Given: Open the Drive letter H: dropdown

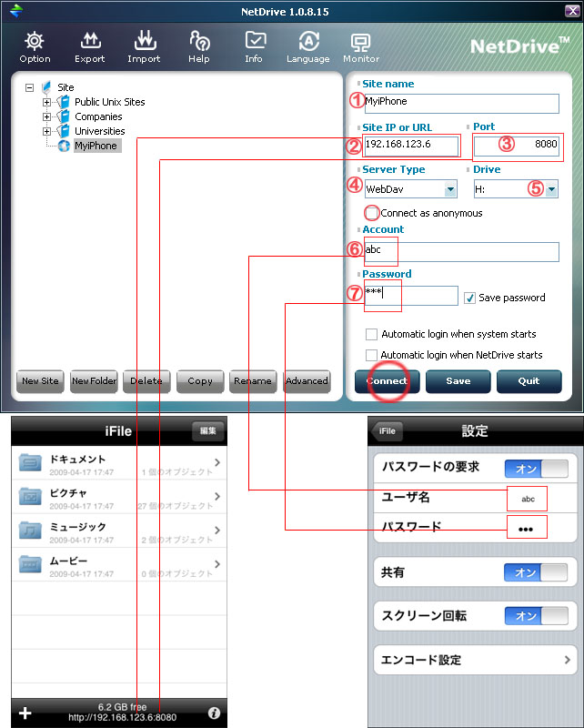Looking at the screenshot, I should click(551, 189).
